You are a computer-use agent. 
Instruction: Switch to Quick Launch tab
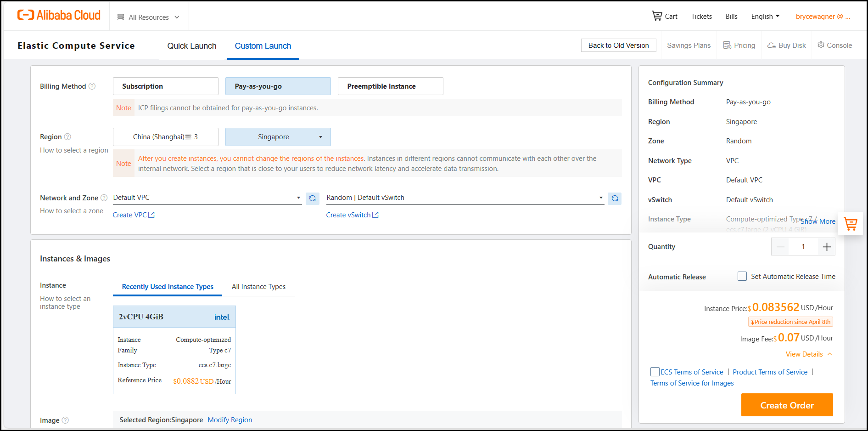[x=191, y=46]
